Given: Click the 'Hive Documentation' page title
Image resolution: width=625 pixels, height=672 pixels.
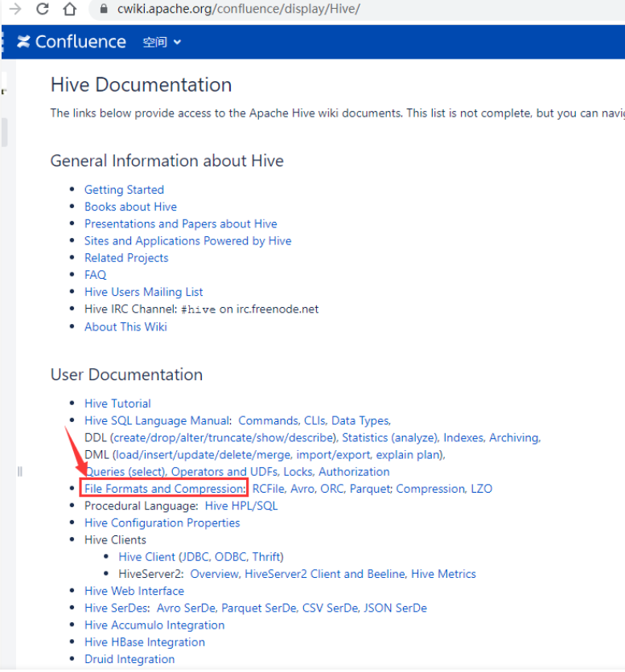Looking at the screenshot, I should point(141,85).
